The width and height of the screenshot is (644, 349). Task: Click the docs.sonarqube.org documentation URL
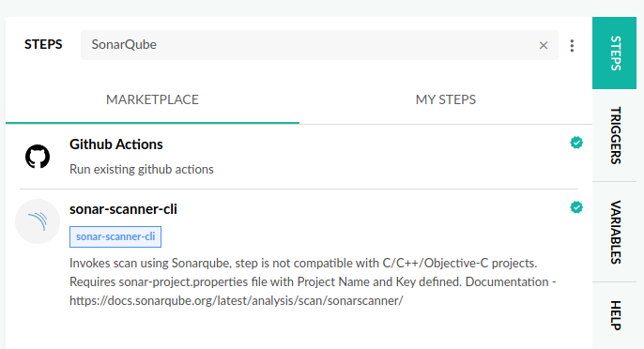pos(237,300)
